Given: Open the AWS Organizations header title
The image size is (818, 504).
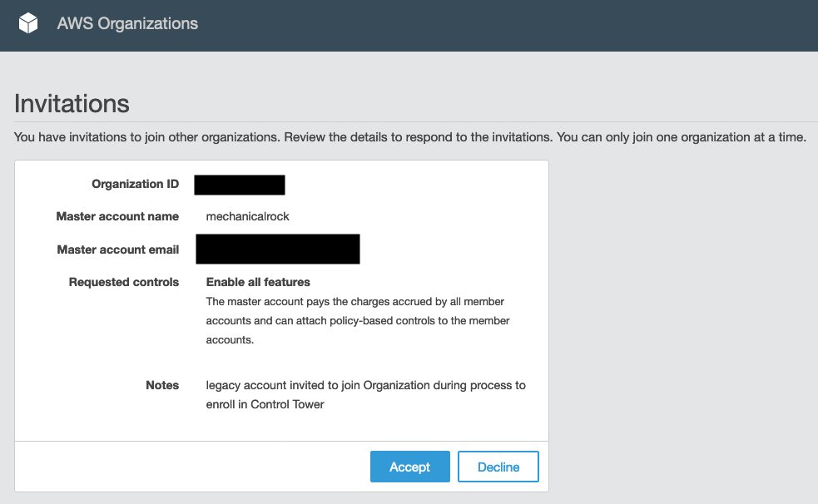Looking at the screenshot, I should [127, 23].
